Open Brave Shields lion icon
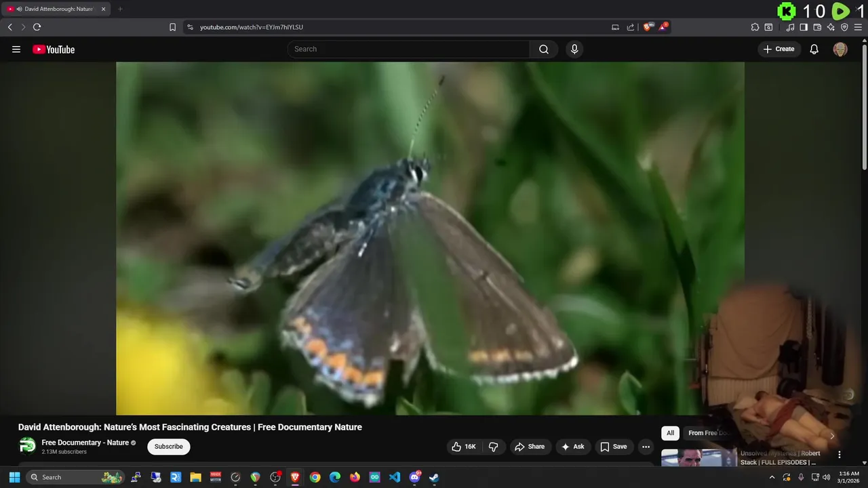This screenshot has width=868, height=488. click(648, 27)
